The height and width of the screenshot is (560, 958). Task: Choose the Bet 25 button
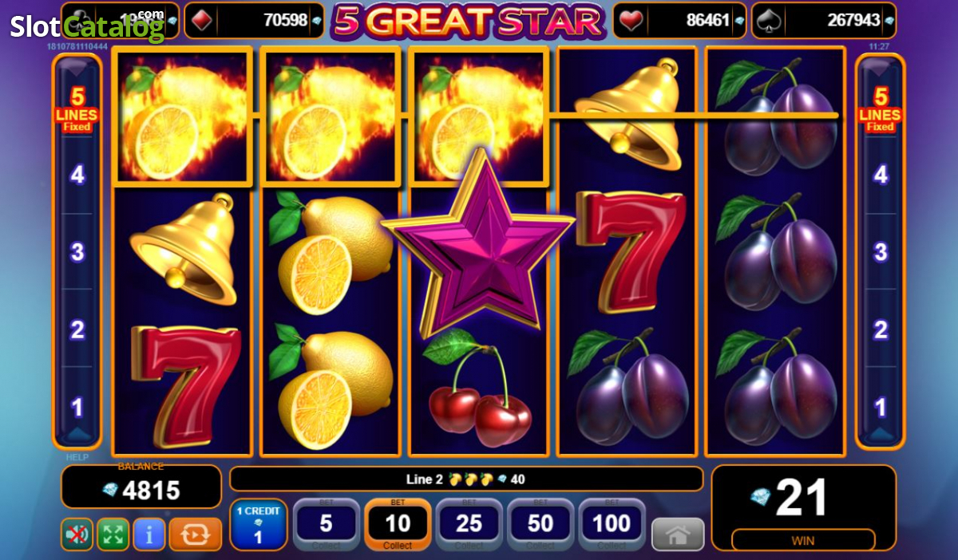(469, 524)
